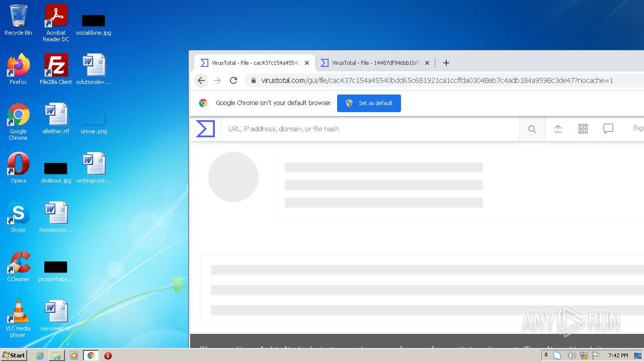
Task: Launch Google Chrome desktop shortcut
Action: tap(18, 122)
